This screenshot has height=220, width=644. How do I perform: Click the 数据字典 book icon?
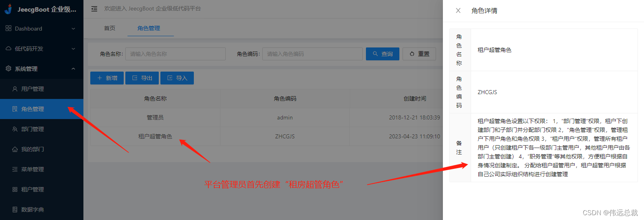(x=15, y=210)
